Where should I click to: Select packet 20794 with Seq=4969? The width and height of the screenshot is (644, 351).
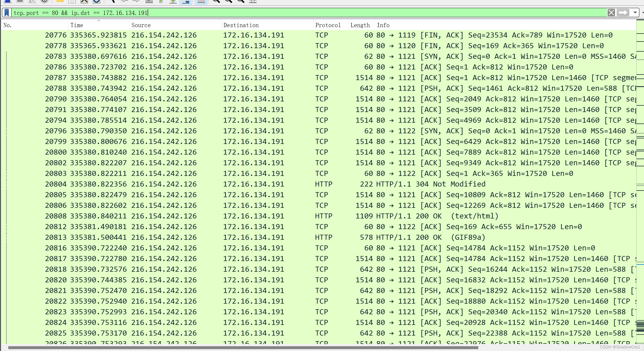(x=319, y=120)
